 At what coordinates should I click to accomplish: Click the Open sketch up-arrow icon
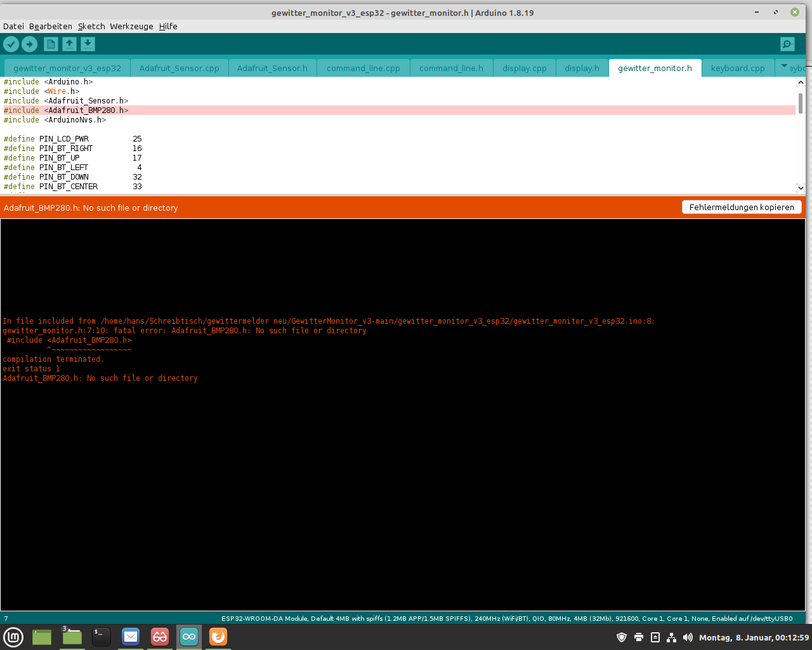coord(69,44)
